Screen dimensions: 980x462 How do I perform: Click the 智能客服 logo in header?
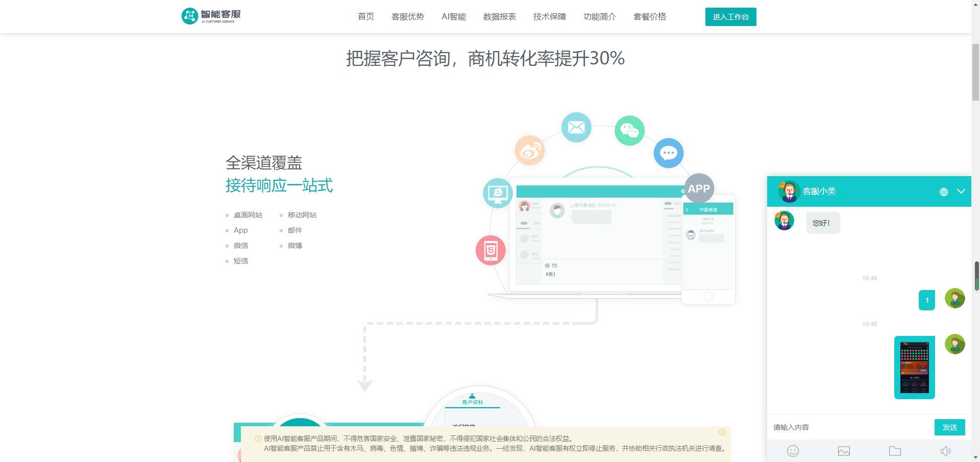[x=211, y=16]
